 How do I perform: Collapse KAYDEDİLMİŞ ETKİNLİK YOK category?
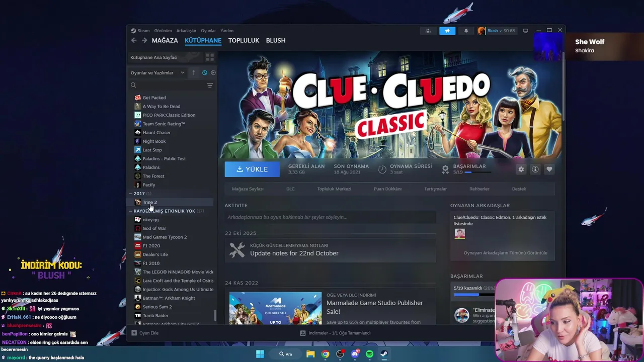[x=131, y=211]
